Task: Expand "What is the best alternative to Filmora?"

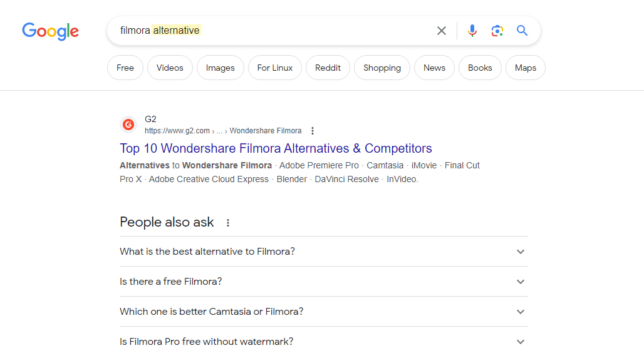Action: tap(324, 252)
